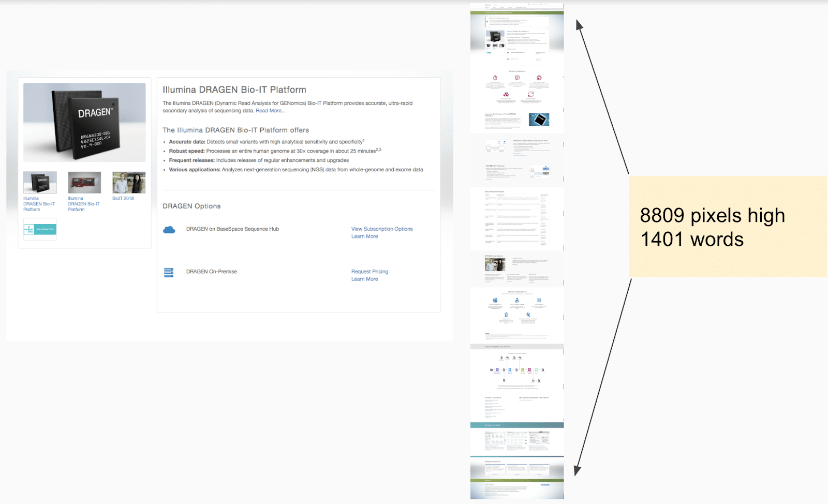Screen dimensions: 828x504
Task: Click the 'Accurate data:' bullet text
Action: coord(187,142)
